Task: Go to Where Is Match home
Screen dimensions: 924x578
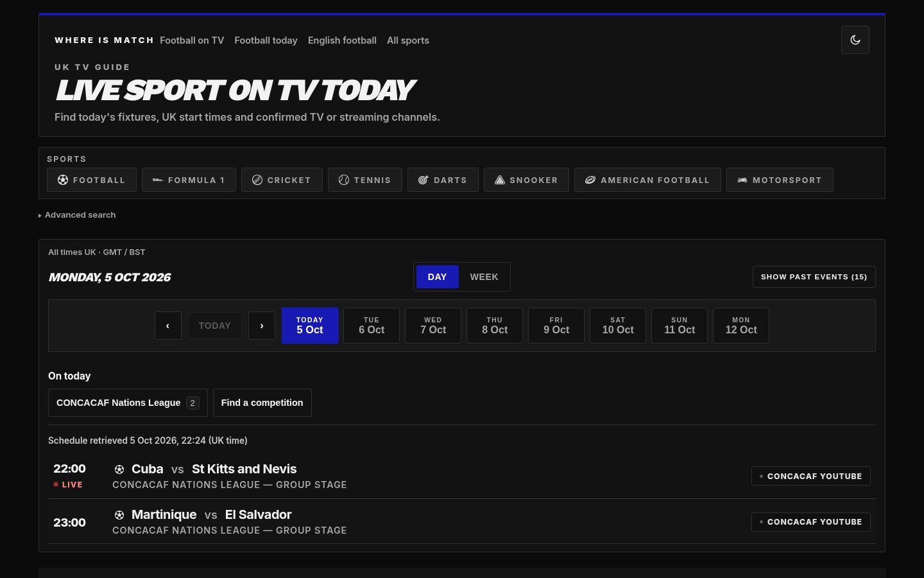Action: pyautogui.click(x=104, y=40)
